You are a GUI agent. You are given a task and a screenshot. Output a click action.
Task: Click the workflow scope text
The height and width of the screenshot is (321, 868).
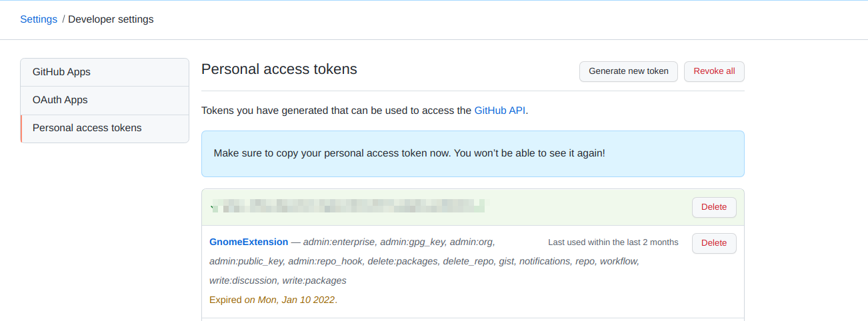coord(619,261)
